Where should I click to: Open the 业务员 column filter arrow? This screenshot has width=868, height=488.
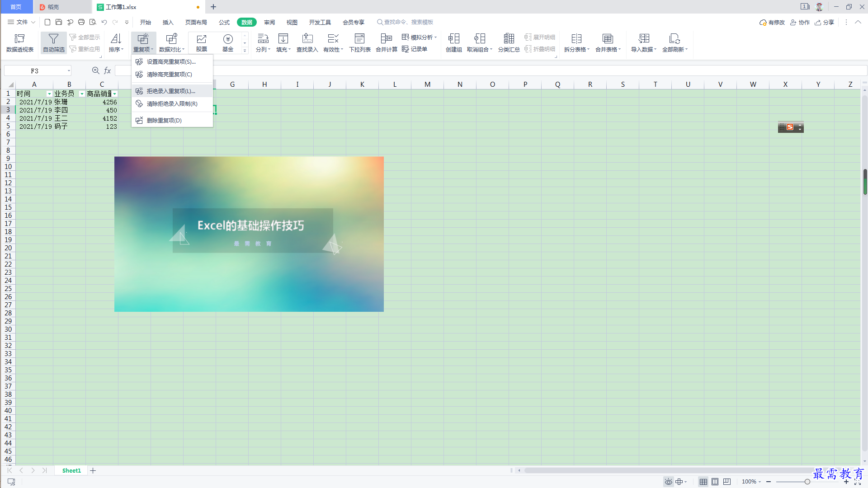tap(82, 94)
